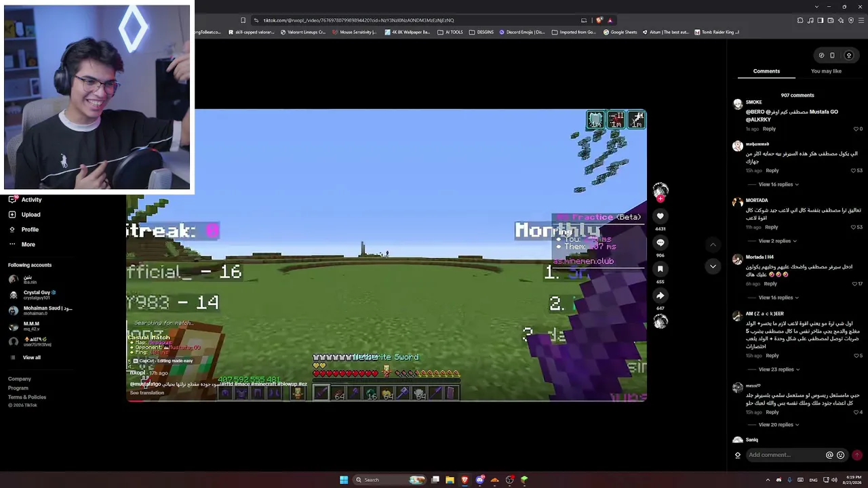Open Crystal Guy in following accounts

pyautogui.click(x=33, y=295)
